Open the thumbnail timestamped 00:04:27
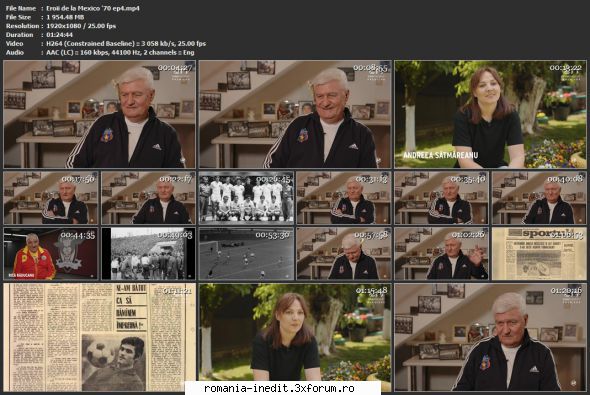This screenshot has width=590, height=395. [x=100, y=114]
